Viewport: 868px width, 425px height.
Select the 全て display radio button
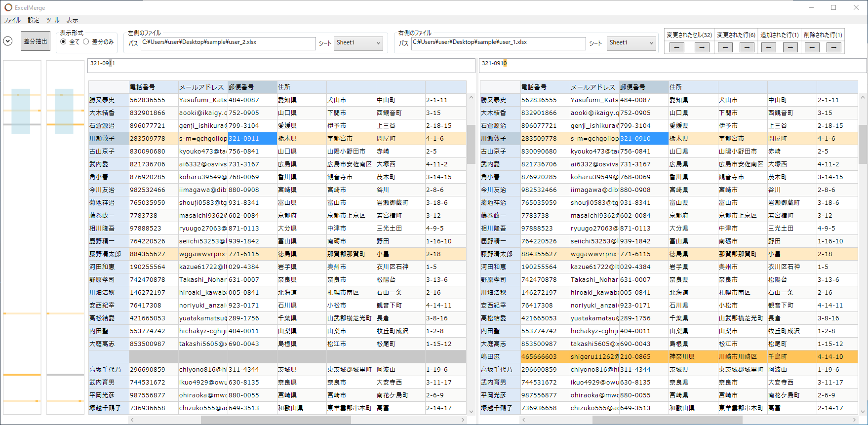click(x=70, y=42)
